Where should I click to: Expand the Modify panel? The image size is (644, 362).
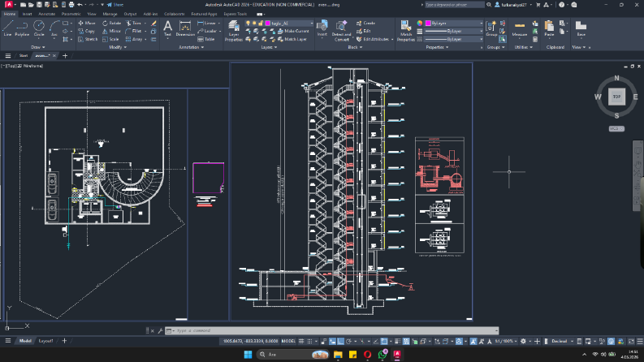click(118, 47)
